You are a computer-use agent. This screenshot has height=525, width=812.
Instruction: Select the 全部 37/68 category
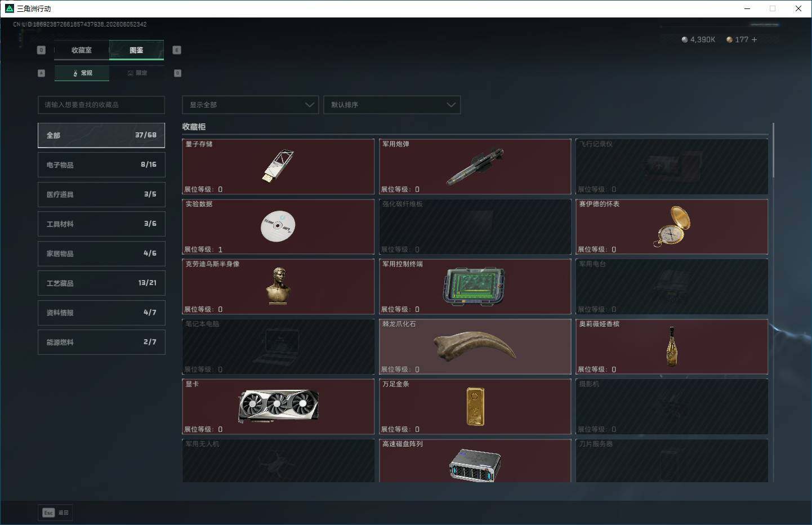pyautogui.click(x=101, y=135)
